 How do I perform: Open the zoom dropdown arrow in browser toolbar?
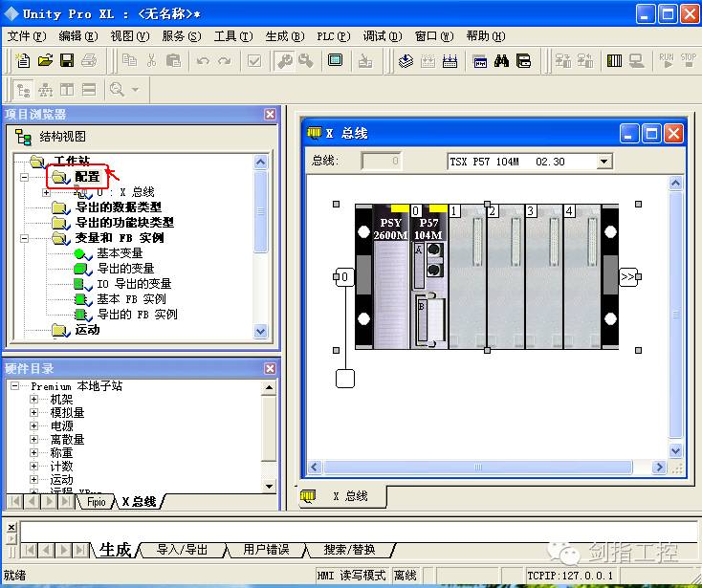135,90
